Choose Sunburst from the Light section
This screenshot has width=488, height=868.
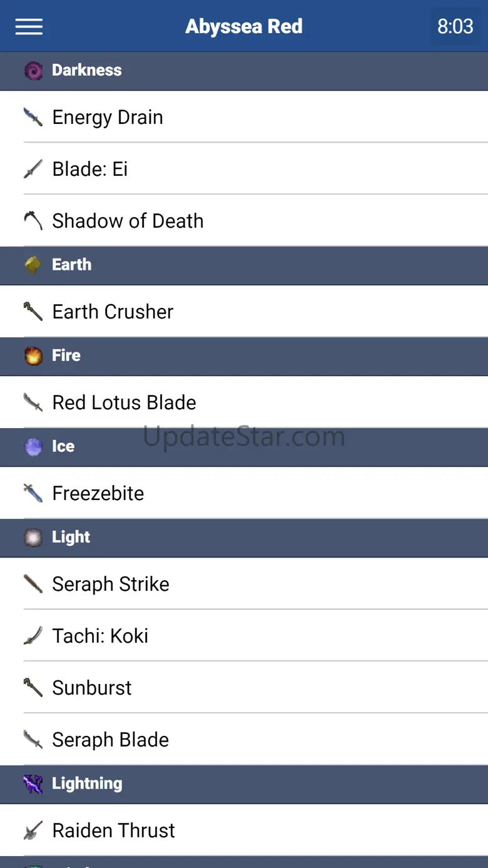(x=92, y=688)
